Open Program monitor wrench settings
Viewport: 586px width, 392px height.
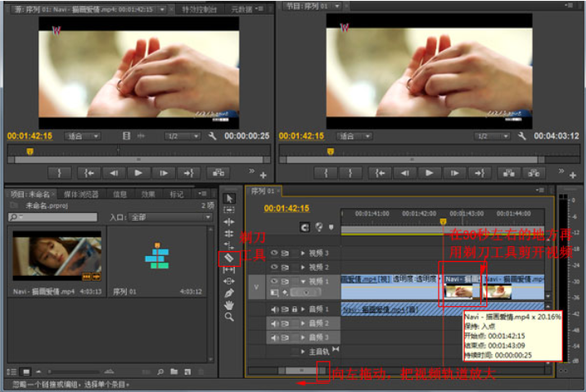tap(521, 136)
